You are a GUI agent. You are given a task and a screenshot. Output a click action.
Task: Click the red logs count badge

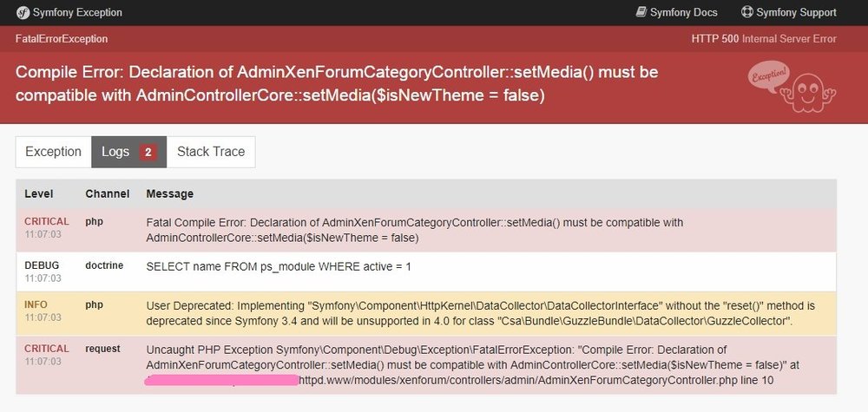[x=148, y=152]
